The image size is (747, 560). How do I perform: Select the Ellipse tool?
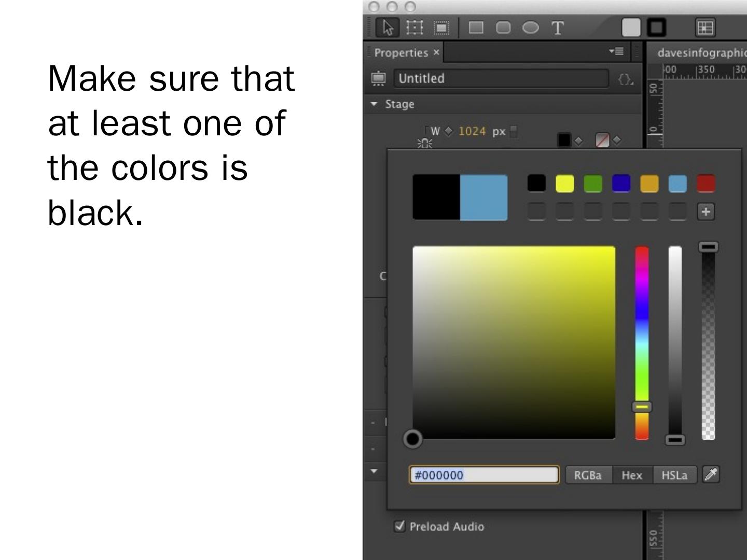(x=530, y=27)
